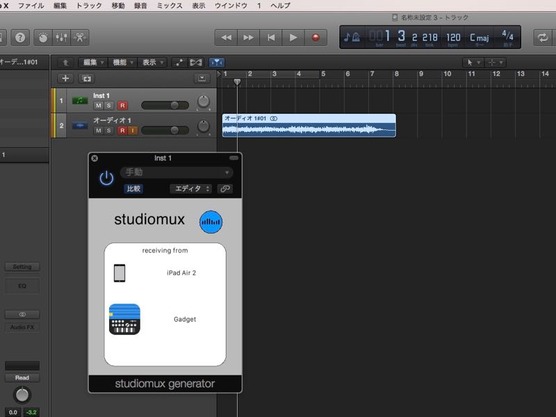Viewport: 556px width, 417px height.
Task: Open the Mixer faders button
Action: (x=61, y=37)
